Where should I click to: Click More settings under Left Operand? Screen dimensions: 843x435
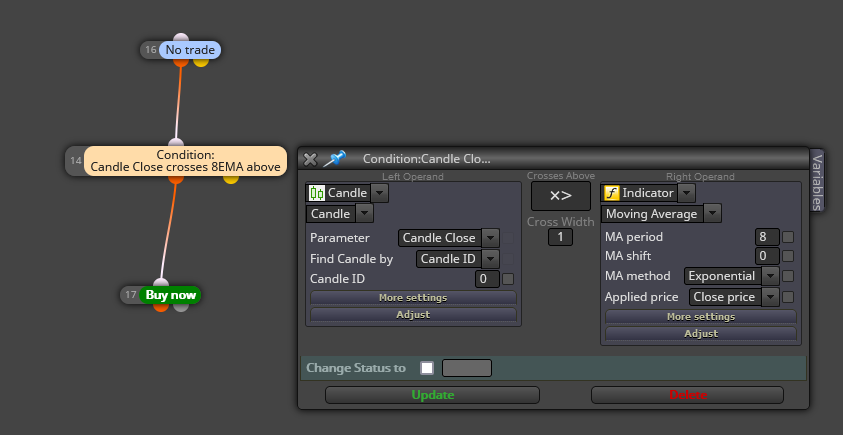[x=413, y=297]
